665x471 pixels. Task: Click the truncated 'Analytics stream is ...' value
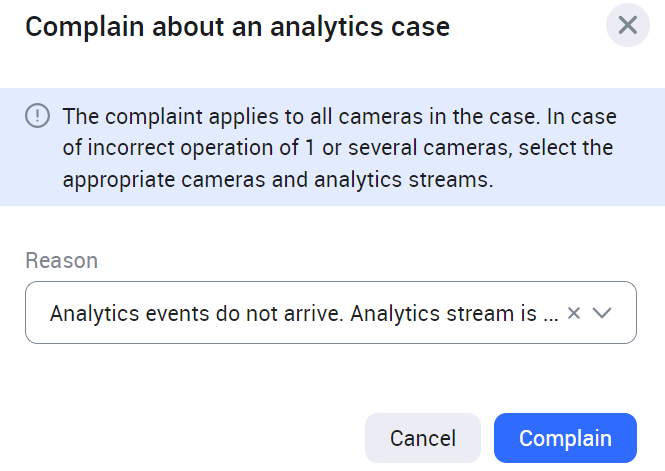point(455,313)
